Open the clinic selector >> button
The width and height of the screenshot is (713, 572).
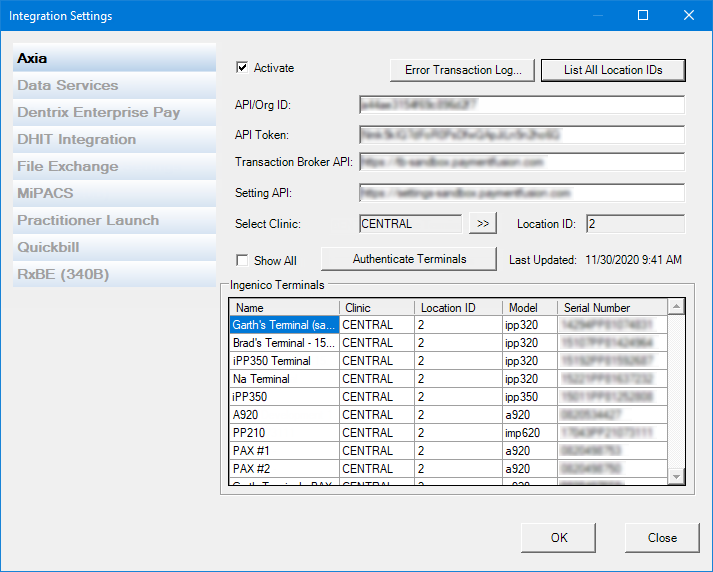483,224
